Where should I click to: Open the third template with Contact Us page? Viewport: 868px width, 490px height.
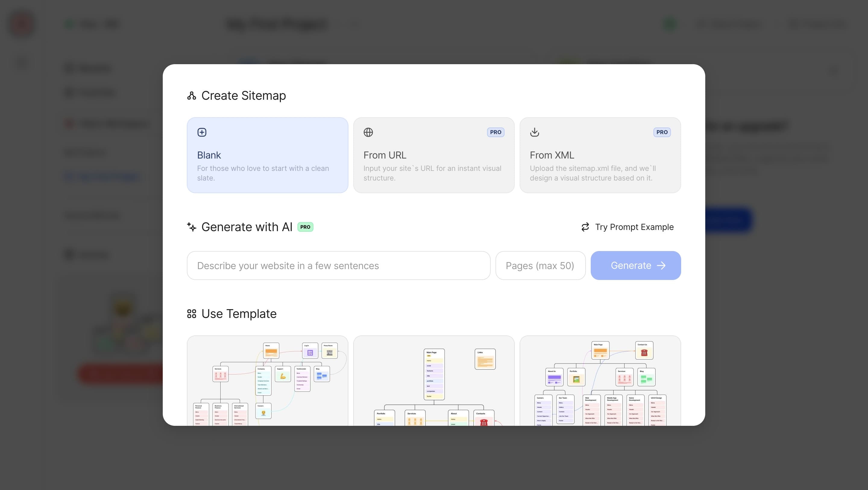600,381
